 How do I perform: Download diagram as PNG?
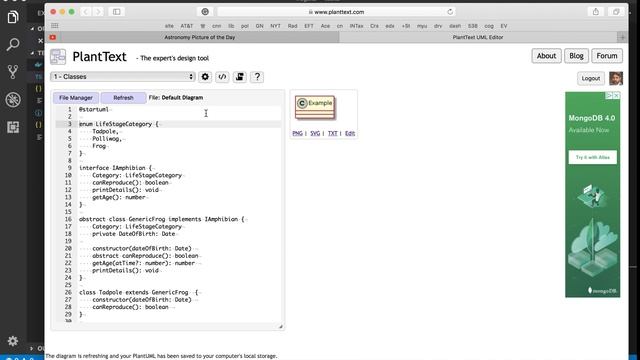point(298,133)
